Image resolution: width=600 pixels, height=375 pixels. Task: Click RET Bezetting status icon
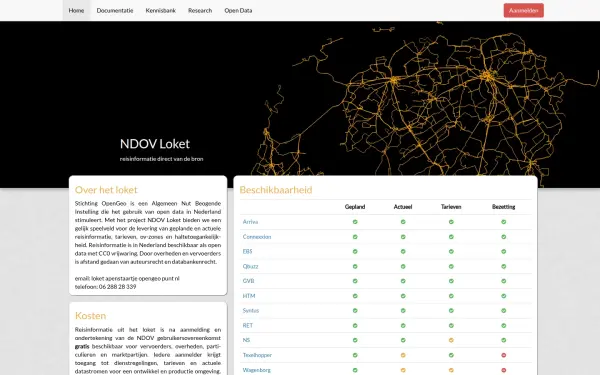(x=504, y=325)
